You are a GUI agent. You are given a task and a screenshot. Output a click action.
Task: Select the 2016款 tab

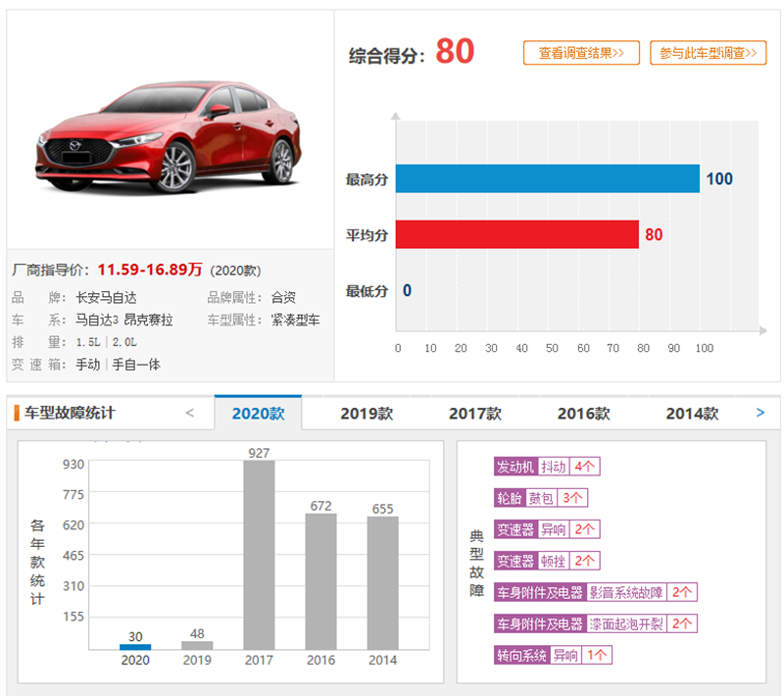583,414
